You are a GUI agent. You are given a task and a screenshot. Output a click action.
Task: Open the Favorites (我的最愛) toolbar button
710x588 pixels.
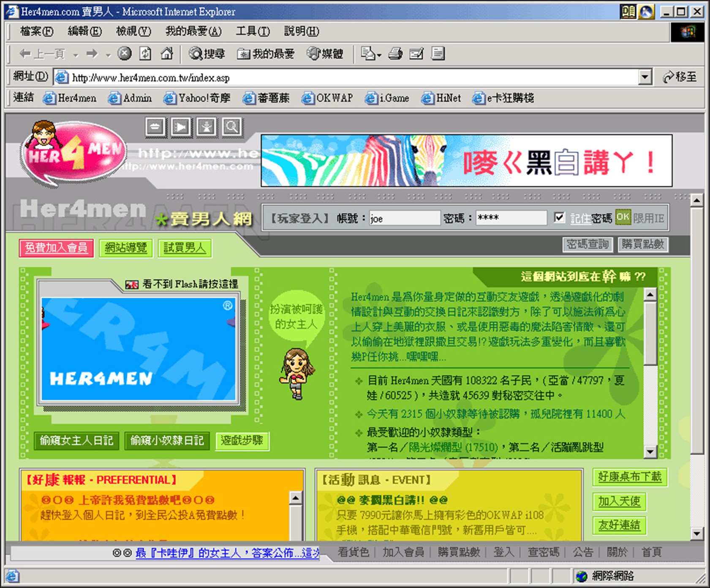pos(266,54)
